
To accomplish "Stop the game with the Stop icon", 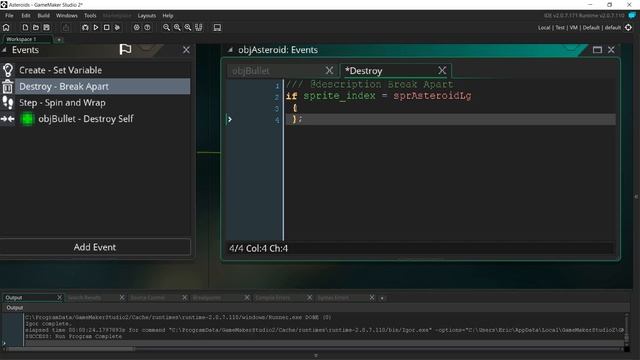I will [x=107, y=28].
